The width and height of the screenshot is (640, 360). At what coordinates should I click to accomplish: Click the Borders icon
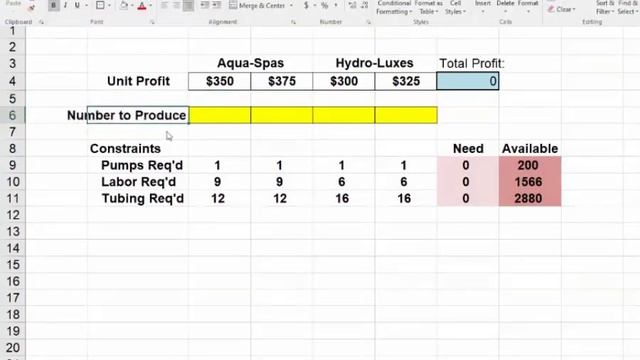100,5
